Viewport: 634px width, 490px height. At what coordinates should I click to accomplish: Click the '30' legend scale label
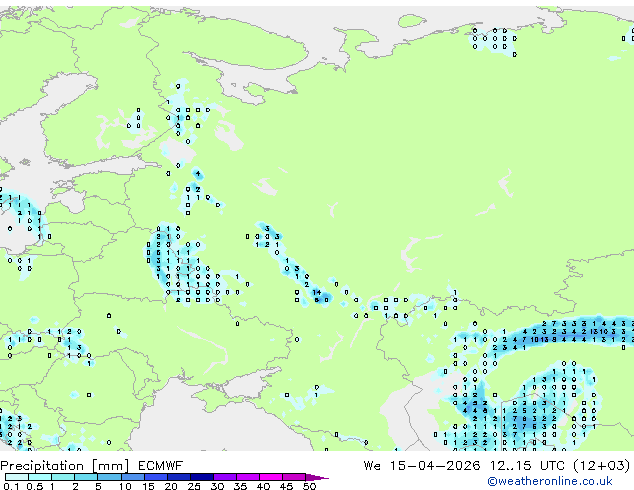tap(217, 486)
